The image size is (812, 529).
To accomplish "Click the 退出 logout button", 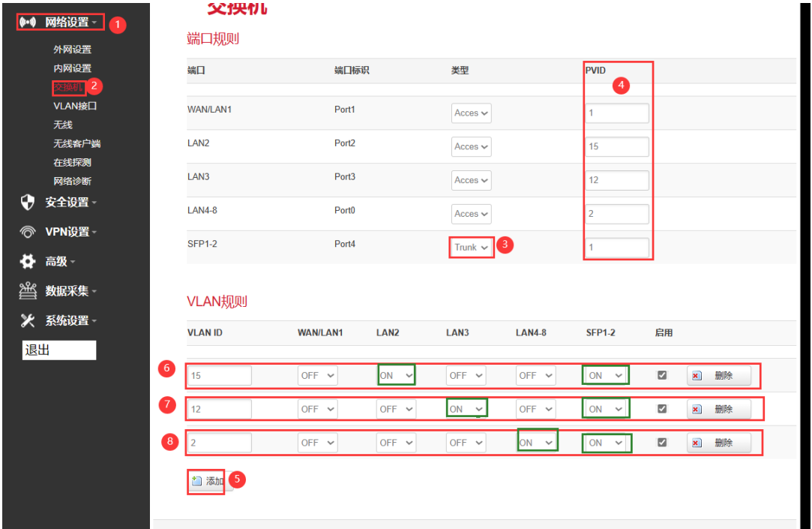I will coord(59,350).
